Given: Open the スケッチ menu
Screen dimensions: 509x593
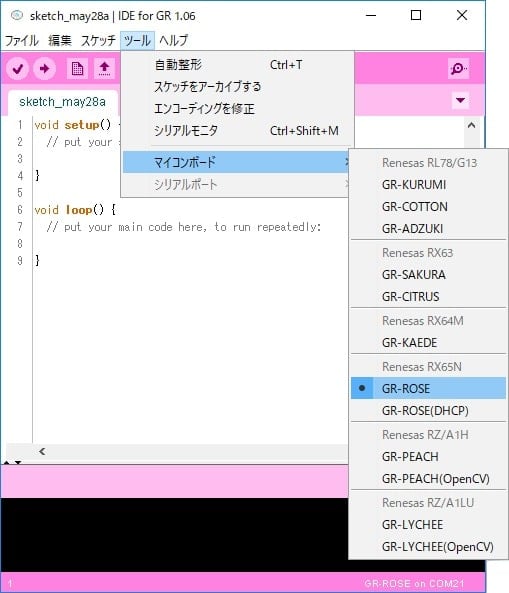Looking at the screenshot, I should coord(98,40).
